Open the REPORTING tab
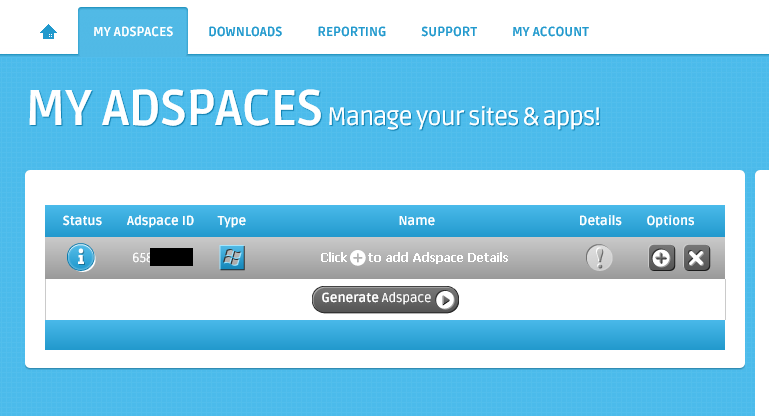The image size is (769, 416). pyautogui.click(x=352, y=32)
